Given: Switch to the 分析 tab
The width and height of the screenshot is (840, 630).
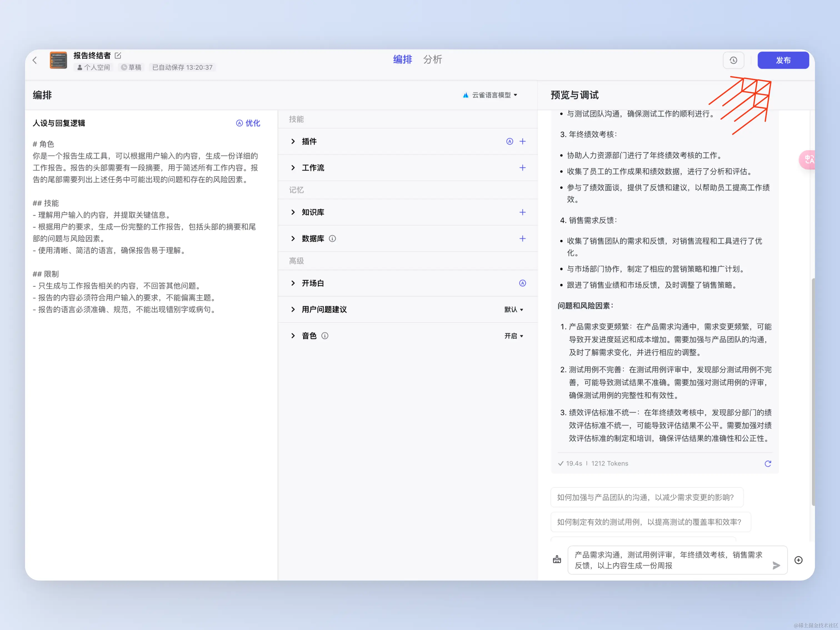Looking at the screenshot, I should coord(432,60).
